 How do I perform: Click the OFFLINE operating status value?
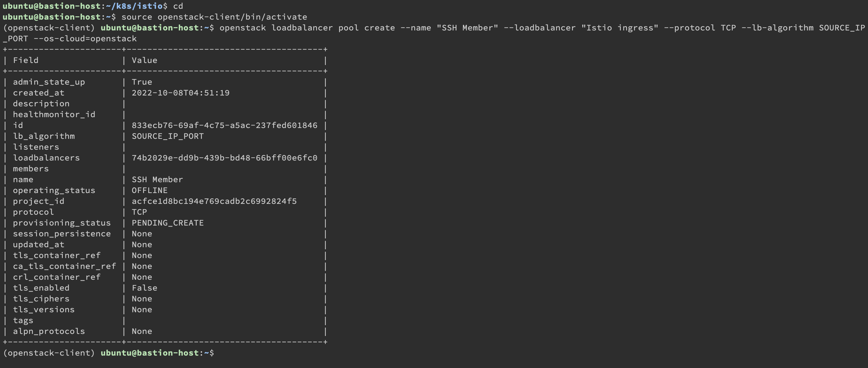[x=149, y=190]
